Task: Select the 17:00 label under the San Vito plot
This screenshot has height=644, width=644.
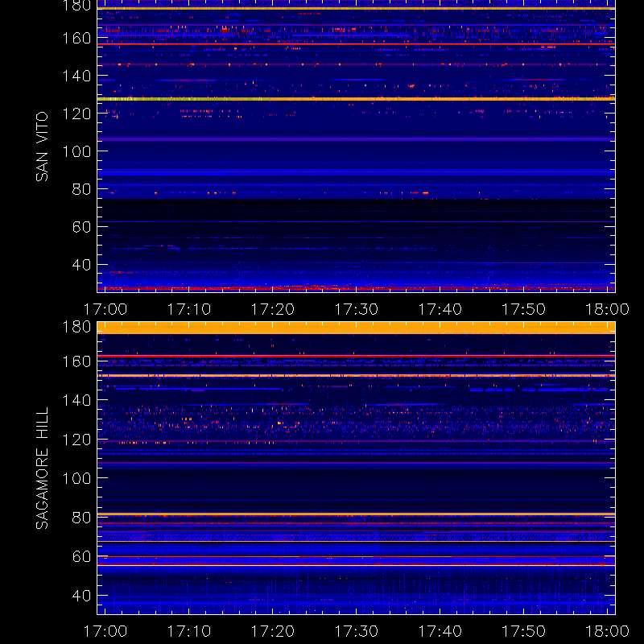Action: click(x=105, y=309)
